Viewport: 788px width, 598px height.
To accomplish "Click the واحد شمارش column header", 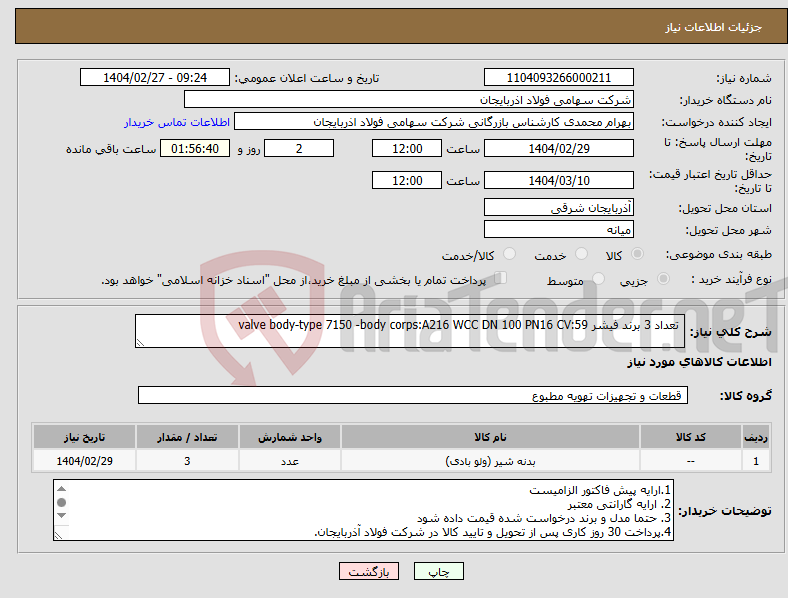I will pos(290,437).
